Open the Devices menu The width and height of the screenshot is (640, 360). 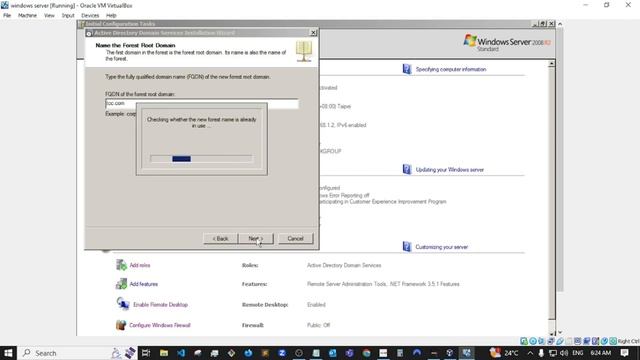pyautogui.click(x=90, y=16)
